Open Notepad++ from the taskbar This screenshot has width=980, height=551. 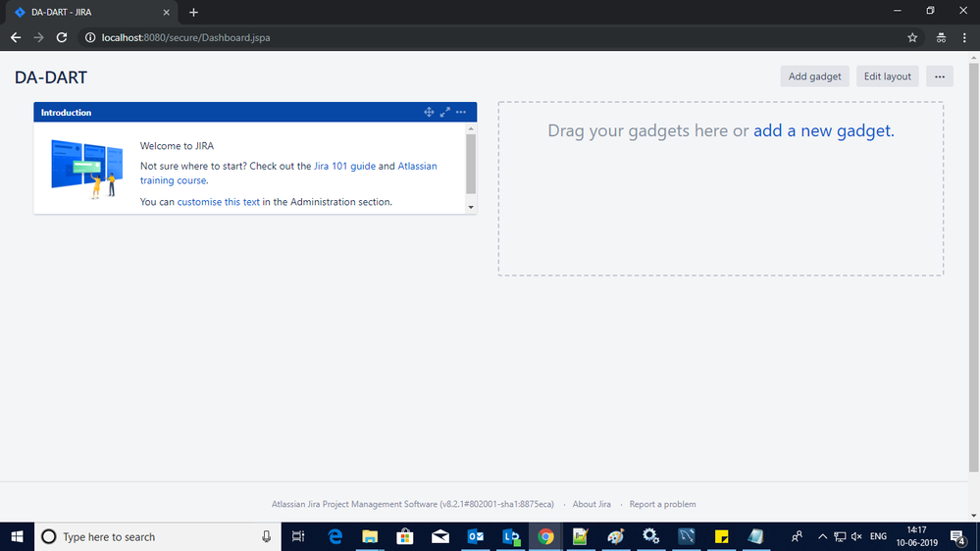point(581,536)
